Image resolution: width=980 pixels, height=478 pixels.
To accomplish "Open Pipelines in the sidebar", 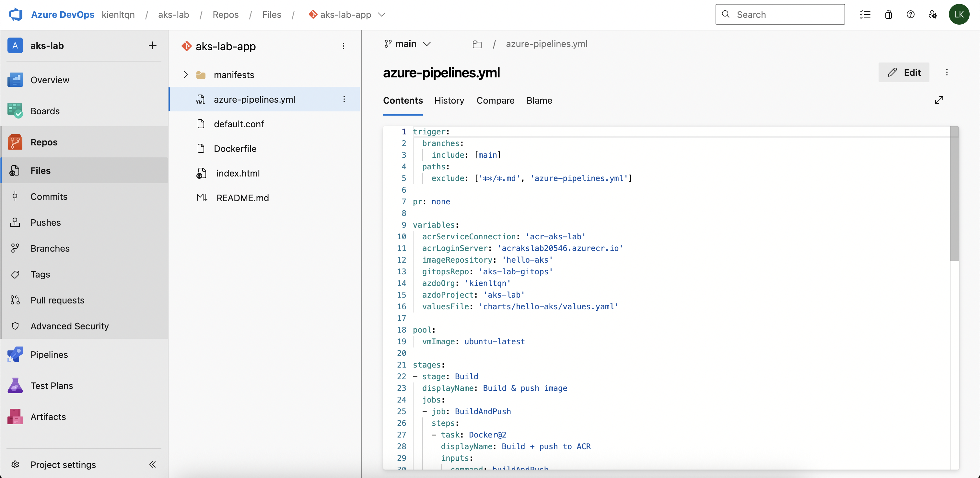I will point(84,354).
